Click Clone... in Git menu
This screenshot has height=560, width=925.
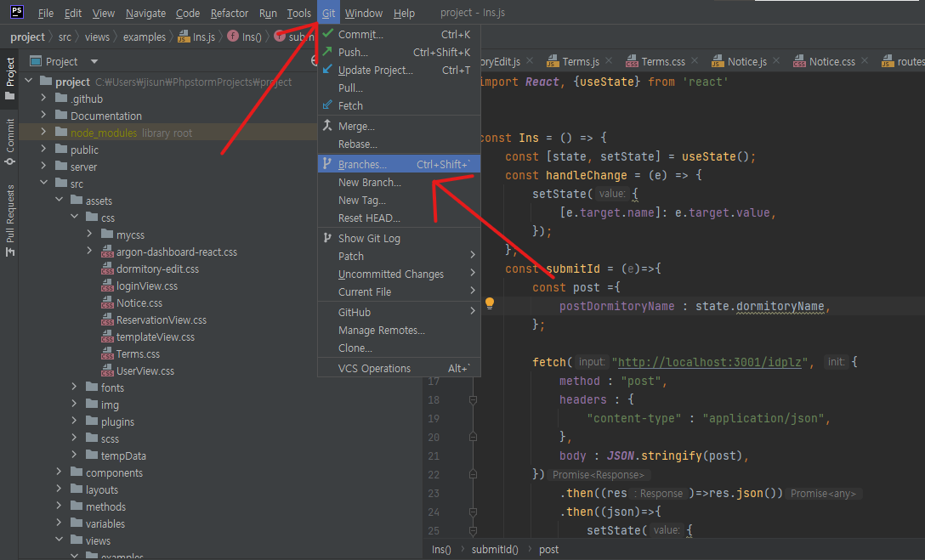(x=399, y=348)
